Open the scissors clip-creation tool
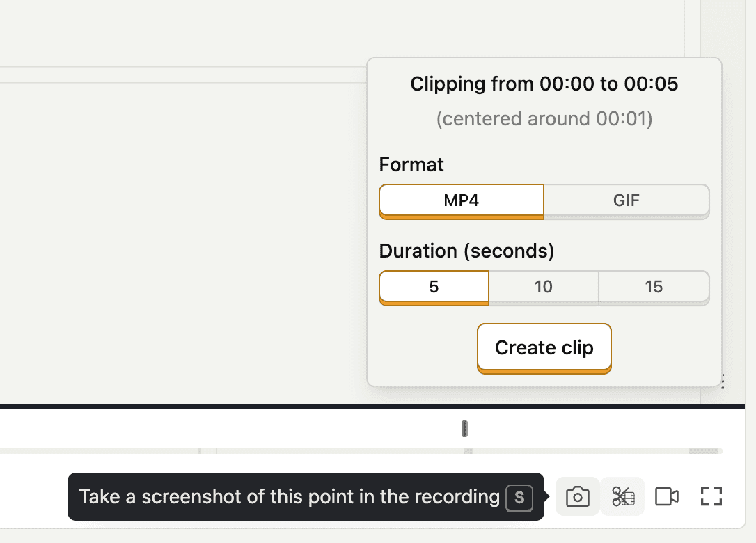The height and width of the screenshot is (543, 756). coord(622,496)
